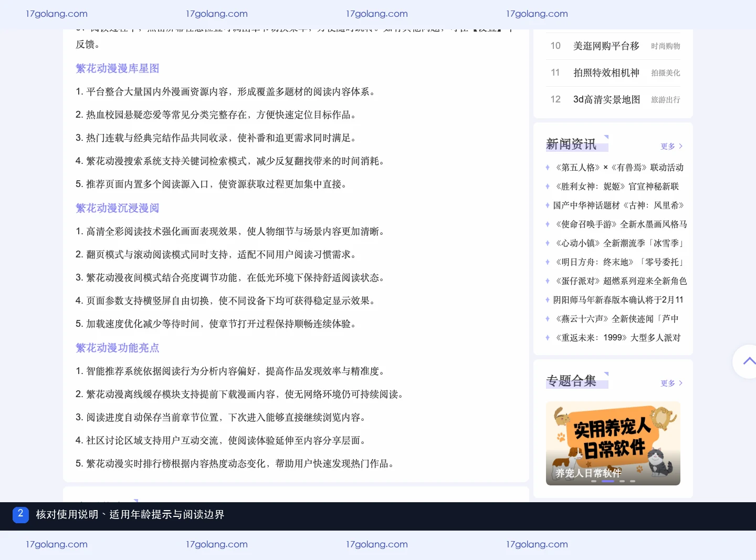
Task: Open ranked app 拍照特效相机神
Action: coord(606,73)
